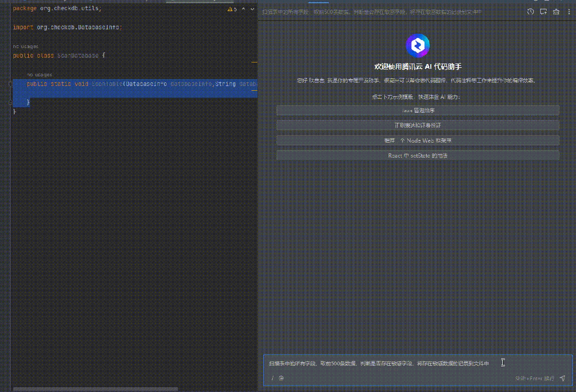Open the toolbox icon in assistant header
The width and height of the screenshot is (576, 392).
point(556,12)
